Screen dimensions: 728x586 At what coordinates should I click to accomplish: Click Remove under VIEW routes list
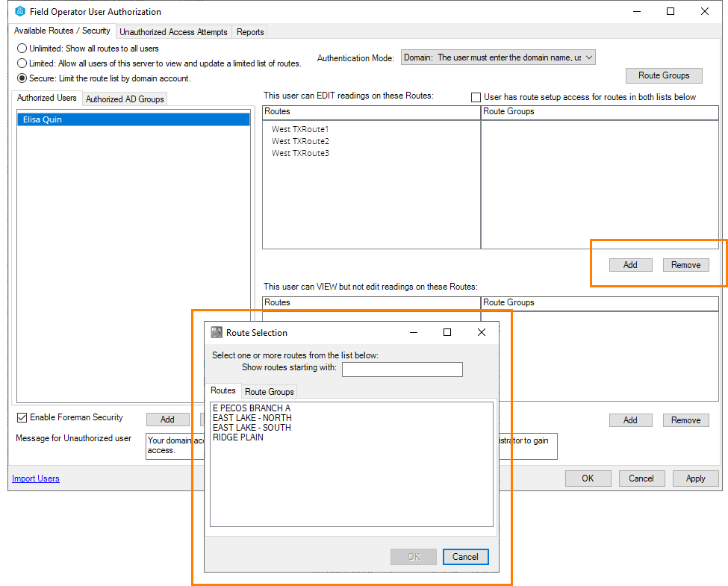pyautogui.click(x=685, y=420)
